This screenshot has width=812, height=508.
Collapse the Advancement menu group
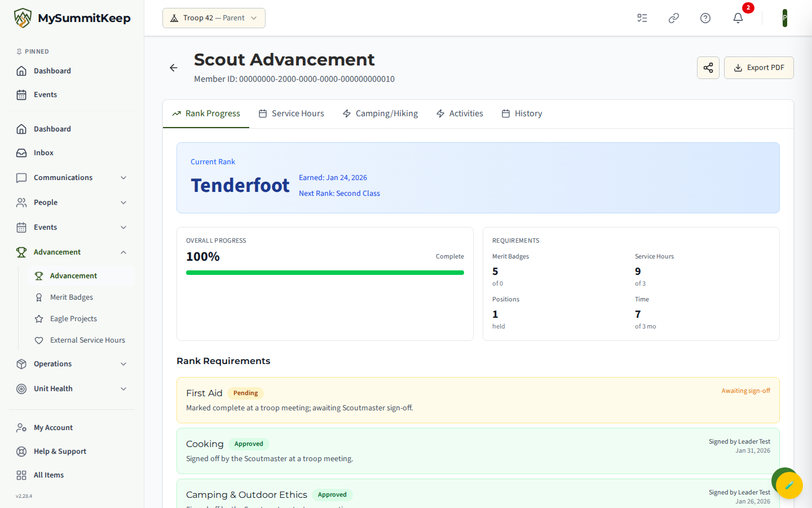pyautogui.click(x=72, y=252)
